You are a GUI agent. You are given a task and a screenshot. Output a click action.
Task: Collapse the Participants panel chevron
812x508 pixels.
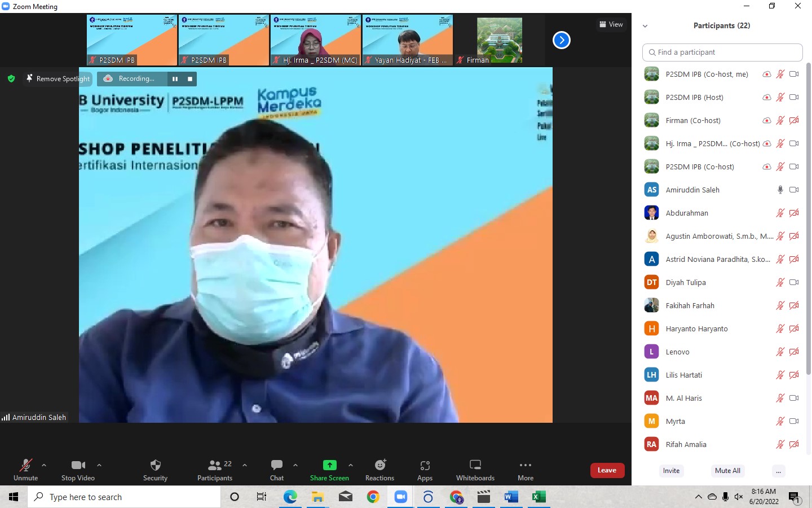645,26
